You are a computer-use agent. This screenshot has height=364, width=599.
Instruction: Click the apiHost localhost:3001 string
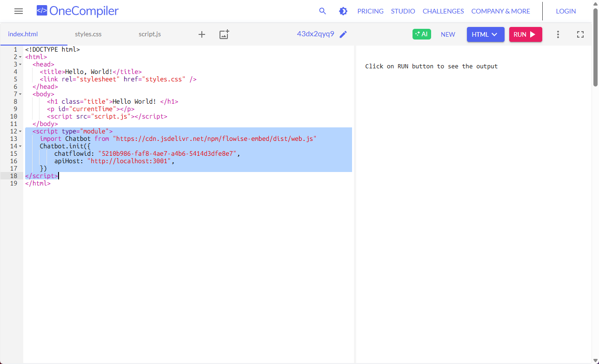click(x=129, y=161)
